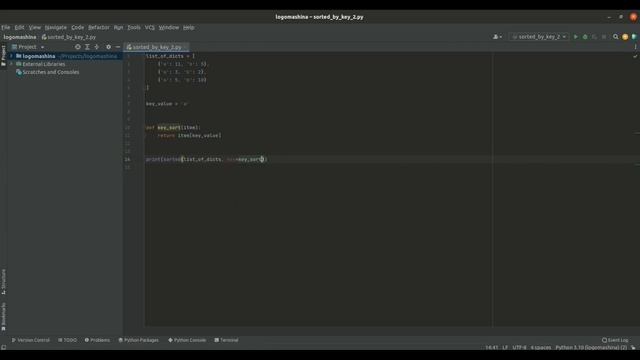Click the list_of_dicts assignment line

tap(170, 56)
